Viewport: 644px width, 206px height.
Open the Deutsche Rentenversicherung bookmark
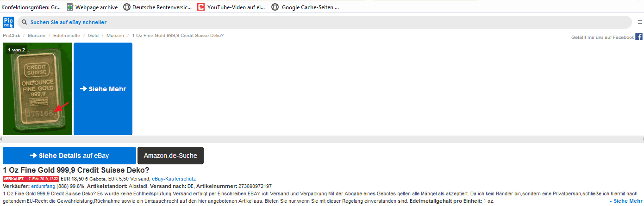click(157, 7)
